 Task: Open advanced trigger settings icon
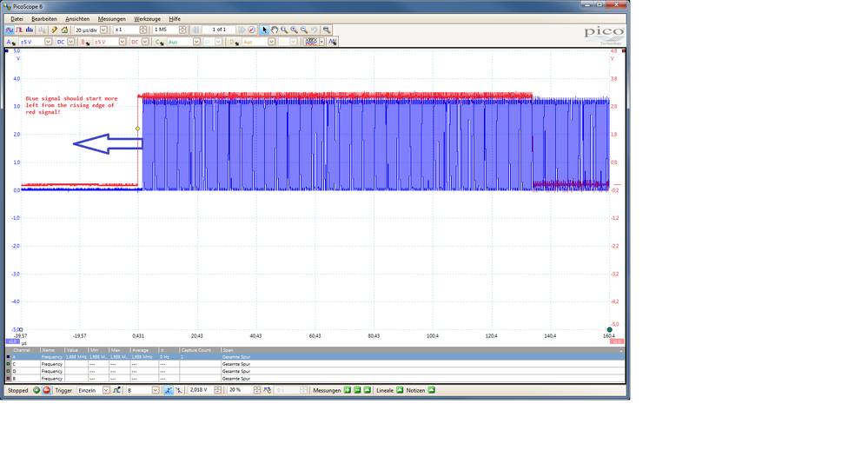tap(116, 390)
